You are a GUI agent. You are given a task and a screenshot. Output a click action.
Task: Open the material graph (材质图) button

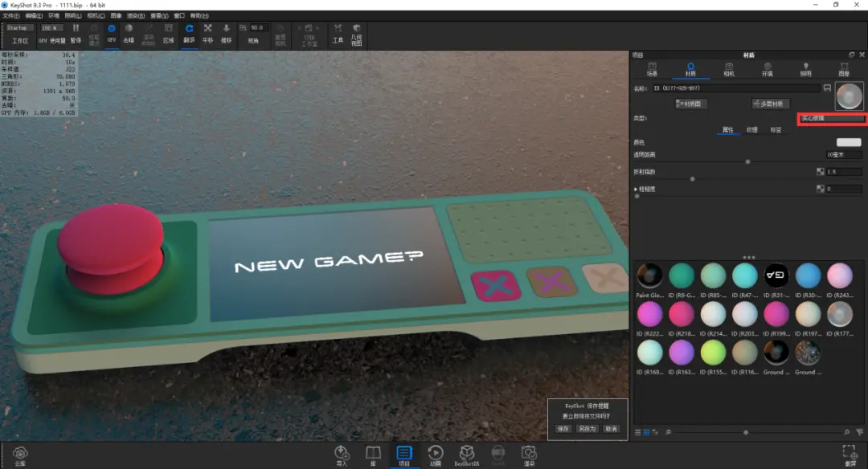[691, 104]
